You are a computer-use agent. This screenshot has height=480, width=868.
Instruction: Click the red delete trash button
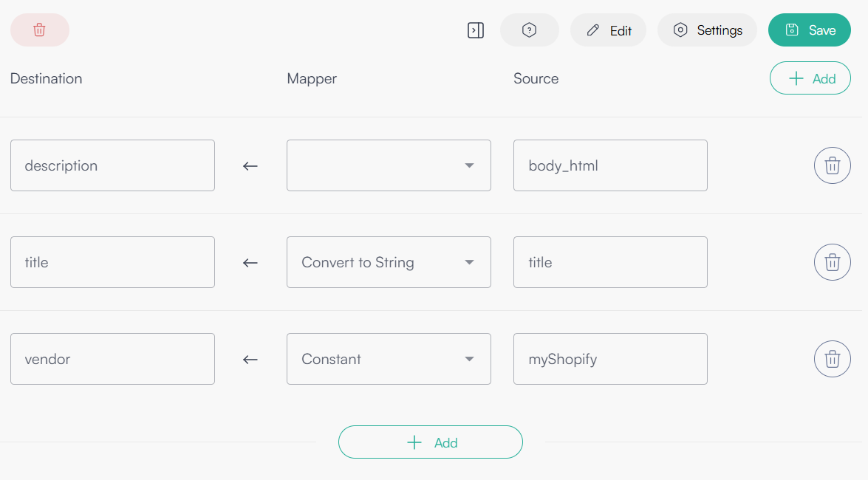click(x=40, y=30)
